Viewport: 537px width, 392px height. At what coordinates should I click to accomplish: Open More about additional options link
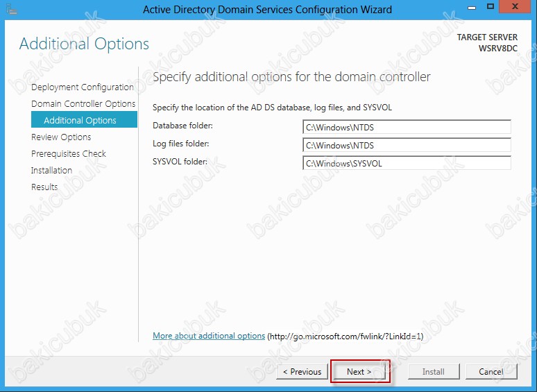209,336
